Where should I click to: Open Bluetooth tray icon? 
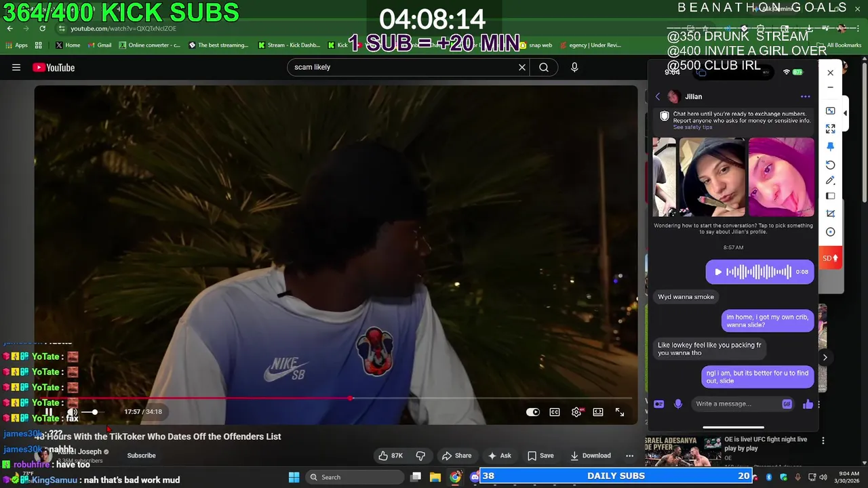[x=769, y=477]
